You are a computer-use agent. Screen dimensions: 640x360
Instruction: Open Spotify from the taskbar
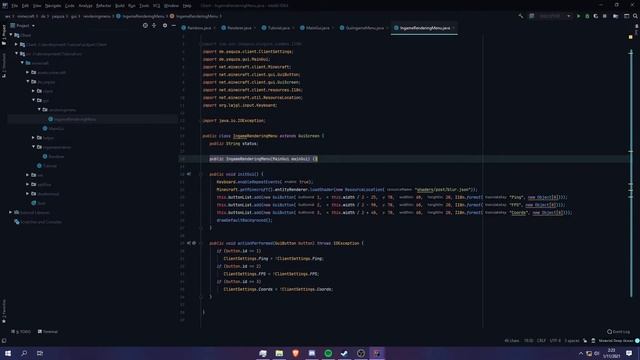pyautogui.click(x=328, y=353)
